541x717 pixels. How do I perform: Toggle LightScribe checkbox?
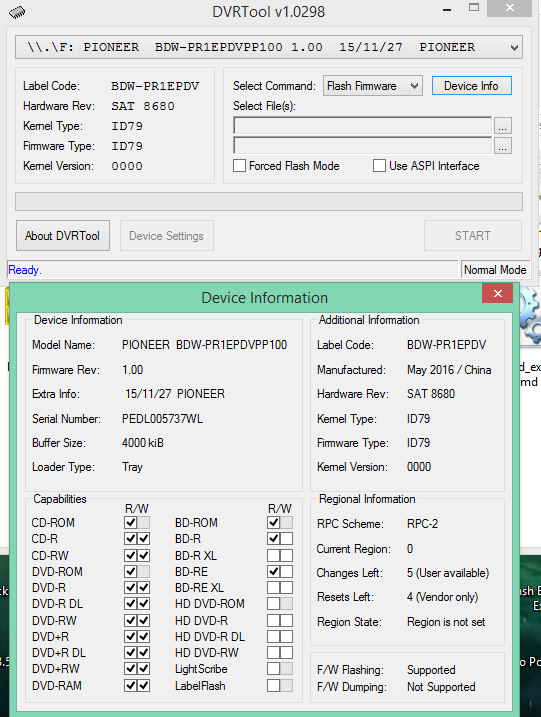[273, 669]
